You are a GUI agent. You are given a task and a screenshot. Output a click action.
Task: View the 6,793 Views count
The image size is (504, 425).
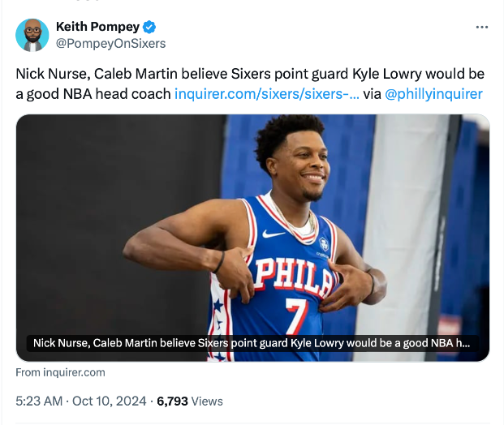click(x=190, y=401)
